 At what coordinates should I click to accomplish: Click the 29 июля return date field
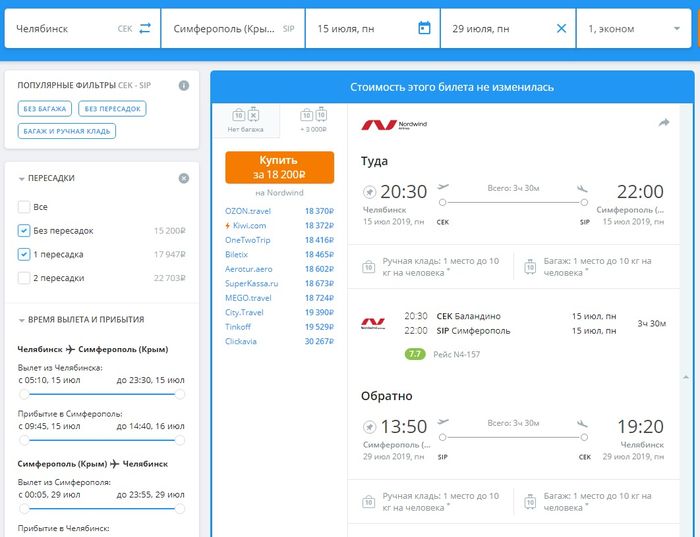coord(508,29)
